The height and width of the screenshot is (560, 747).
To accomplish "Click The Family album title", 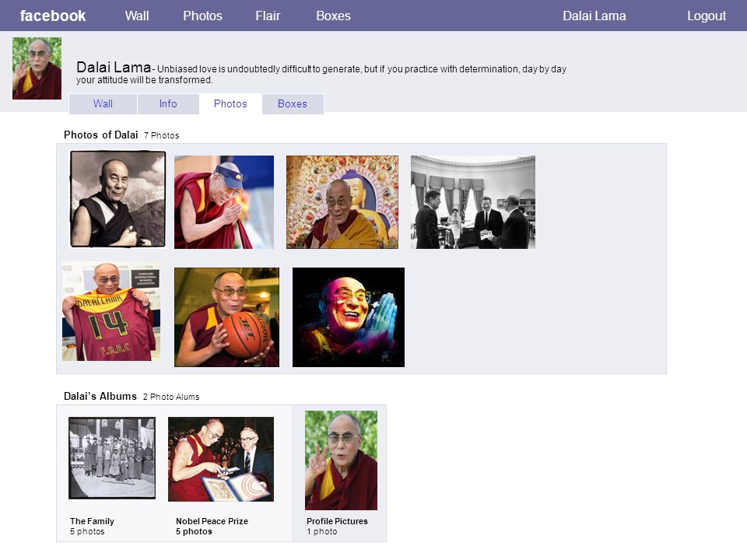I will tap(92, 521).
